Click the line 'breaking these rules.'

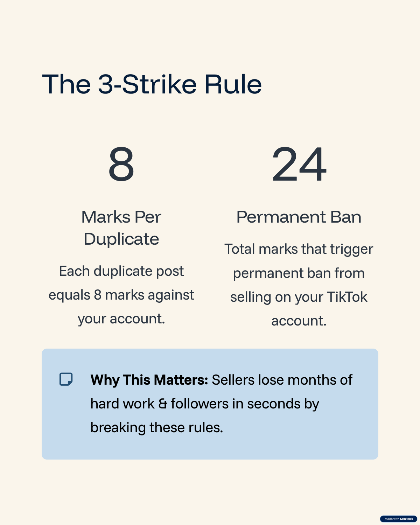click(x=156, y=427)
